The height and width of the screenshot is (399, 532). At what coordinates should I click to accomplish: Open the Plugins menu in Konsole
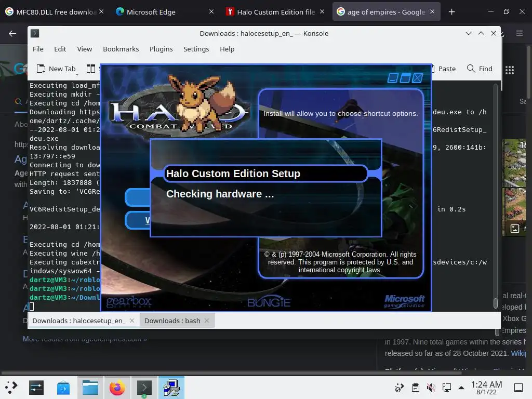tap(161, 49)
